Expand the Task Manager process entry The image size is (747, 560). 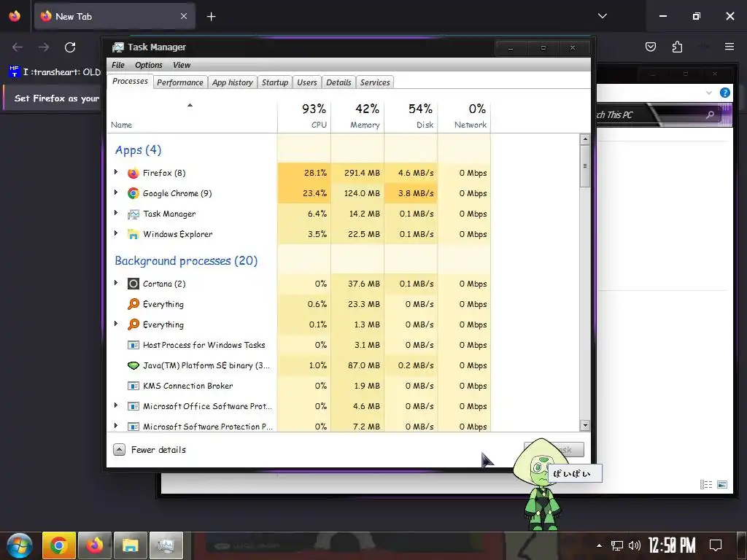click(x=116, y=213)
